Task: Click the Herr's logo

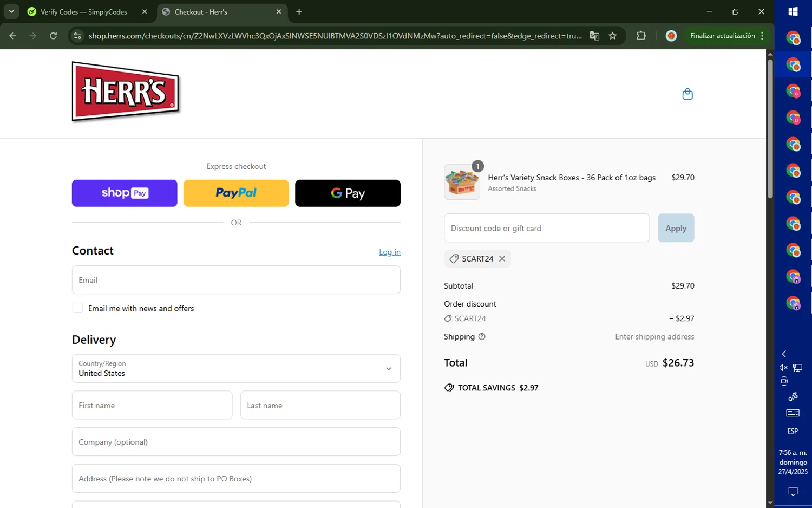Action: point(126,92)
